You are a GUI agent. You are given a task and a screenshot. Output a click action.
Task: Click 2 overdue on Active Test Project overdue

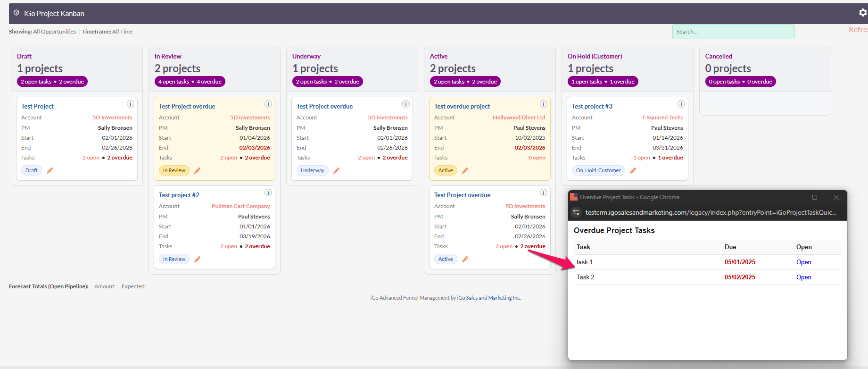(533, 246)
